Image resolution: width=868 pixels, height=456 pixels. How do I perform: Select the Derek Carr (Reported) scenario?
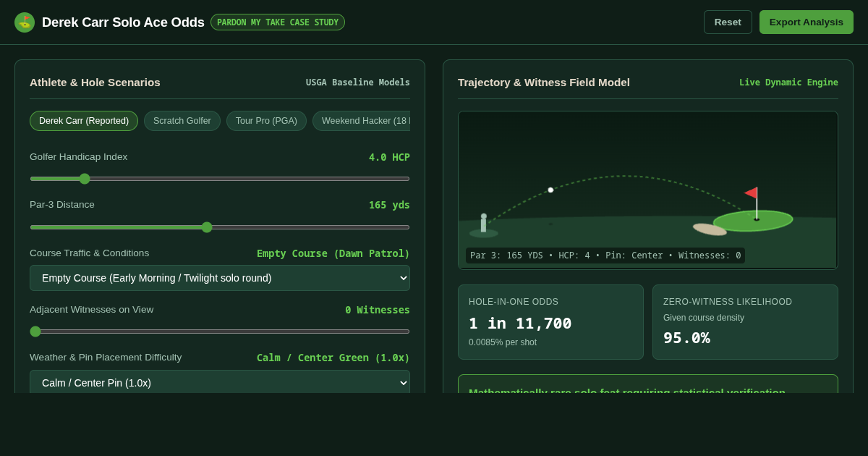tap(84, 121)
